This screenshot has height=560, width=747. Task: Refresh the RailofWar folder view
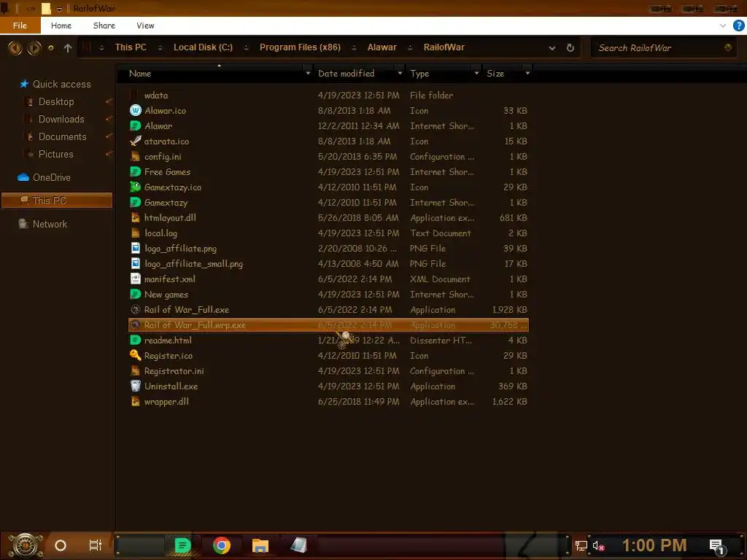[x=570, y=47]
